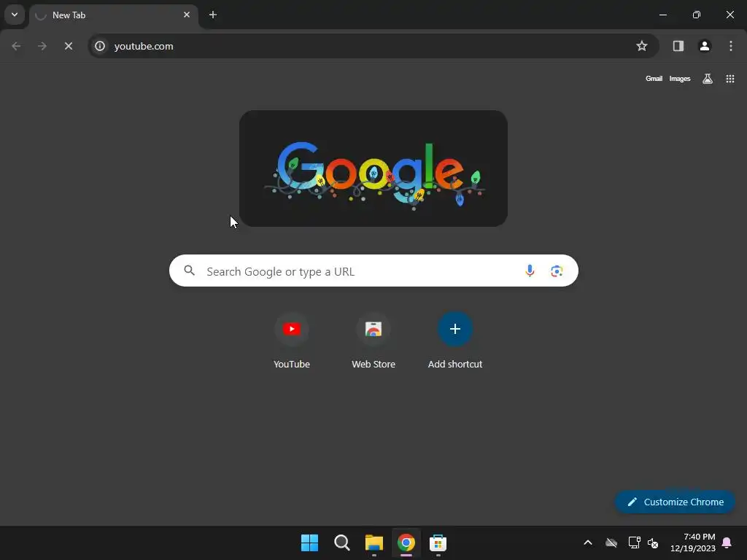Open the Google apps grid
This screenshot has height=560, width=747.
pyautogui.click(x=729, y=79)
